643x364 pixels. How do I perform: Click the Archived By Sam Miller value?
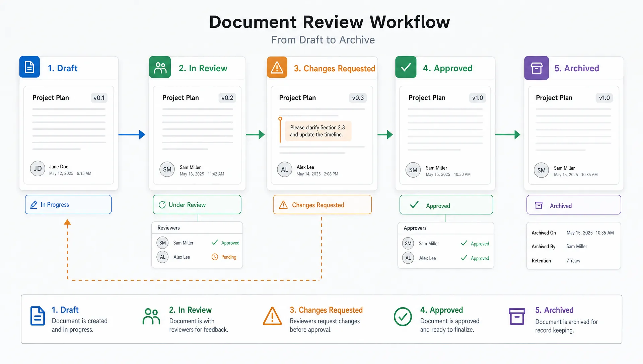[577, 247]
